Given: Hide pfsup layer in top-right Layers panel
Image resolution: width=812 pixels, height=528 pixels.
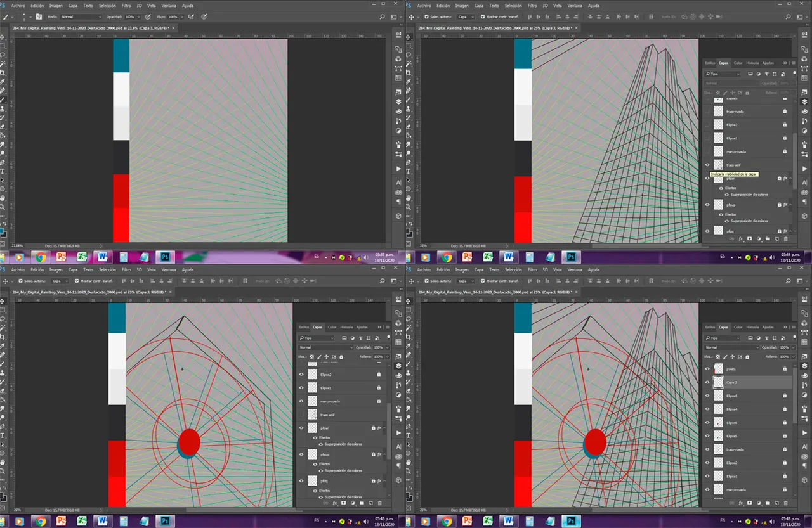Looking at the screenshot, I should 707,205.
